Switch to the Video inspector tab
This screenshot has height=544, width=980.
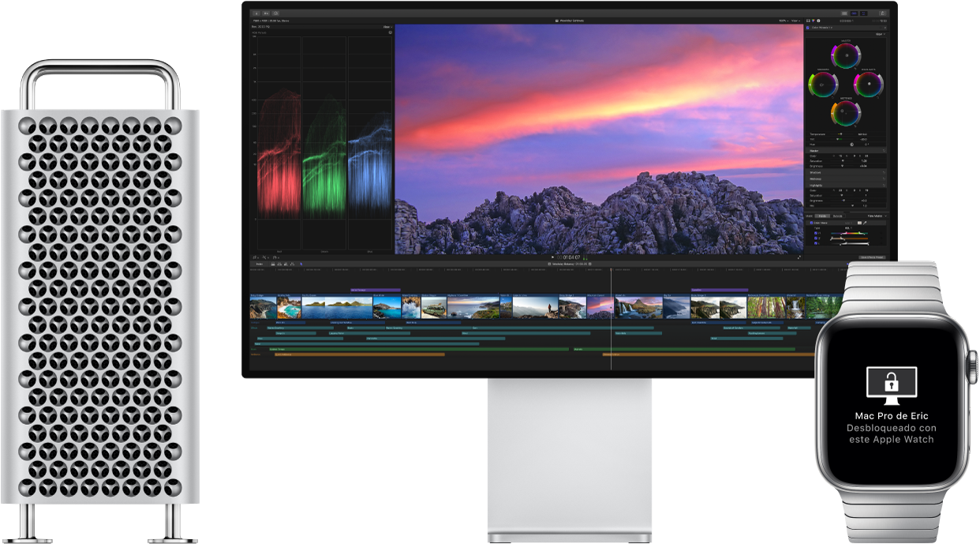[808, 21]
